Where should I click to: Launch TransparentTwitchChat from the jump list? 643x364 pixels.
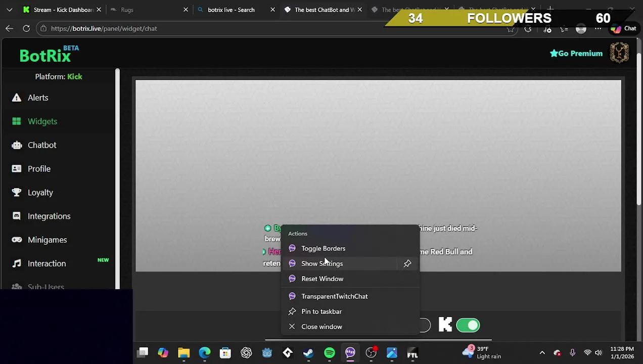(x=334, y=296)
